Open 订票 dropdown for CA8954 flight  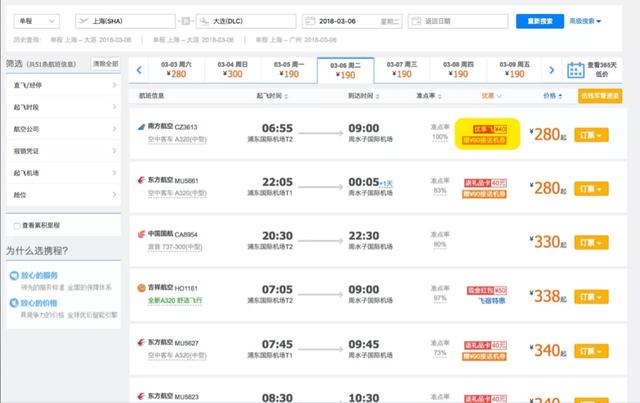591,243
